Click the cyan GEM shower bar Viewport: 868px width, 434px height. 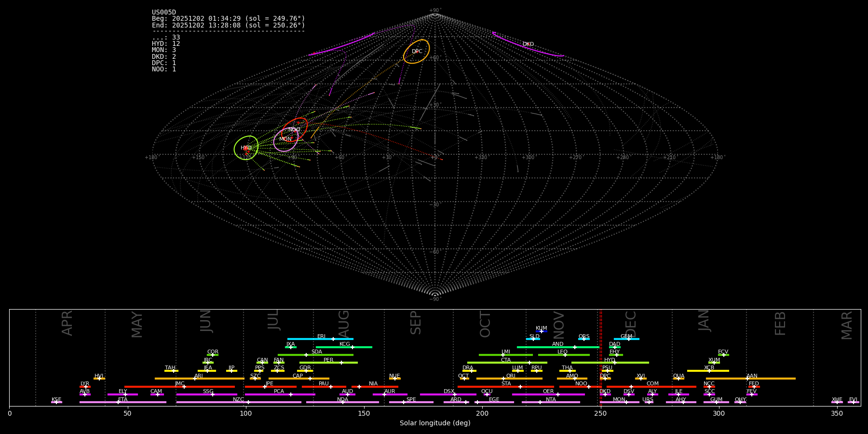pos(626,339)
